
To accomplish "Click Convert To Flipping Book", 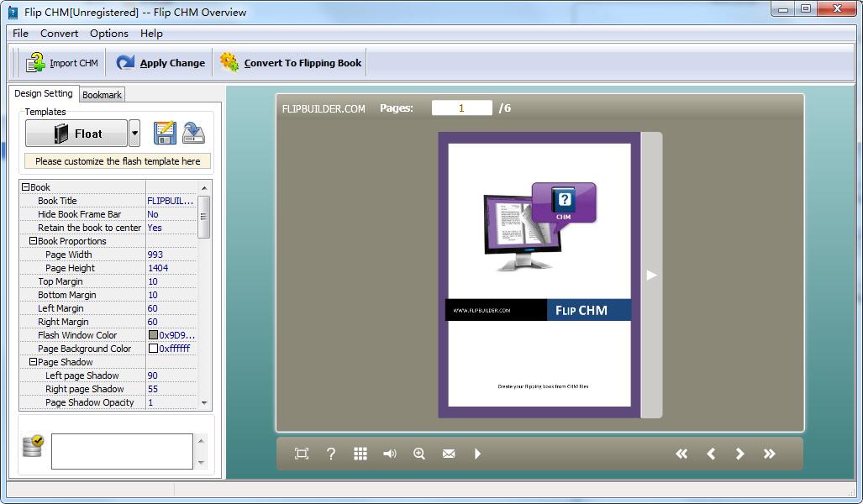I will pyautogui.click(x=290, y=63).
